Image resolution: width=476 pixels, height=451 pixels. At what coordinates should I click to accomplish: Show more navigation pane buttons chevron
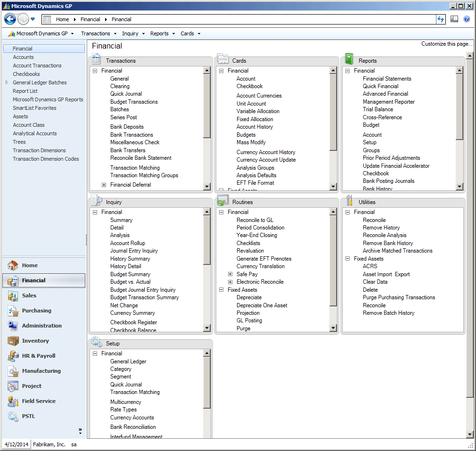pos(80,431)
